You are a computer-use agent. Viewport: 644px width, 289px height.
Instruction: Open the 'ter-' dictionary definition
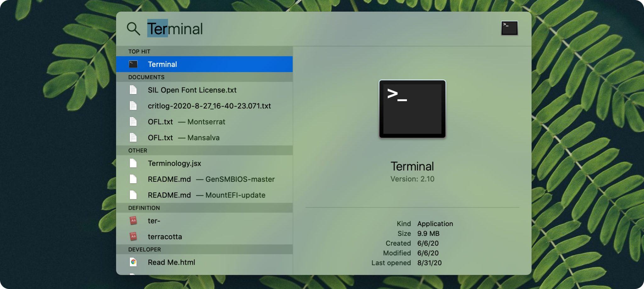click(x=204, y=221)
